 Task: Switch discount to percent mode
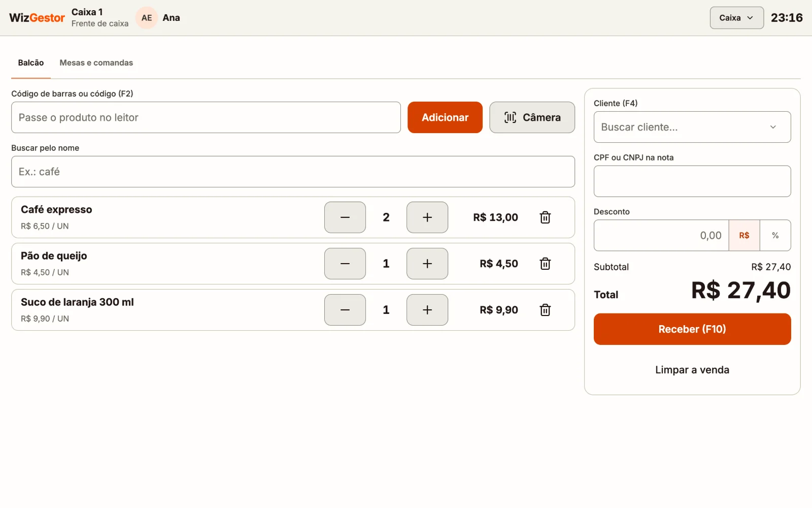tap(775, 235)
